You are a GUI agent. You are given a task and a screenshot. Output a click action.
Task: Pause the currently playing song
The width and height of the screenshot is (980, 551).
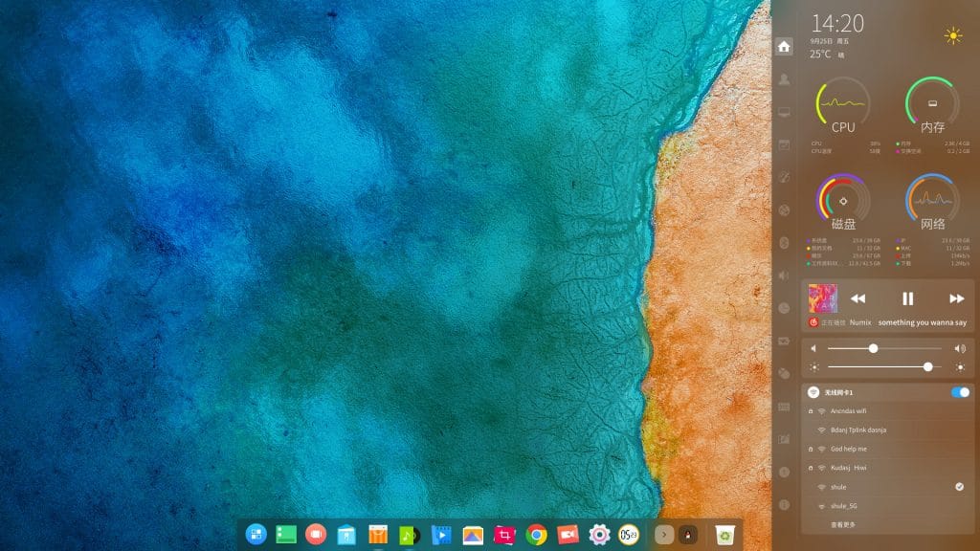click(x=907, y=298)
